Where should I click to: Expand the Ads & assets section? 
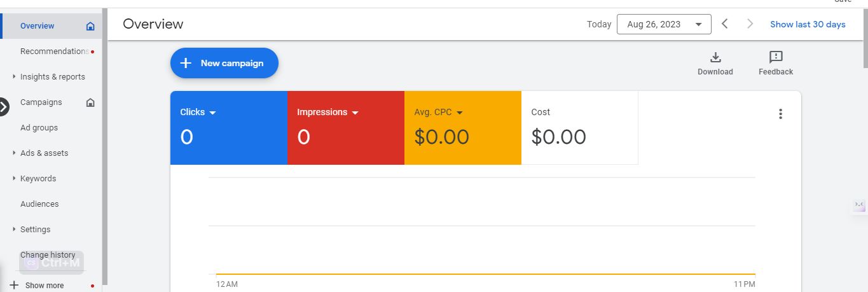[x=15, y=153]
